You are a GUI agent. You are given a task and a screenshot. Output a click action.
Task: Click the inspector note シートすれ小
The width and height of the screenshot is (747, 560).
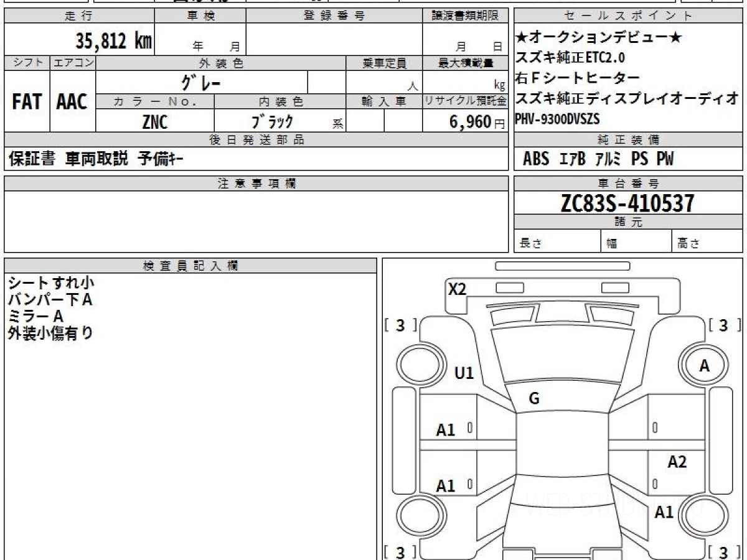(x=51, y=284)
